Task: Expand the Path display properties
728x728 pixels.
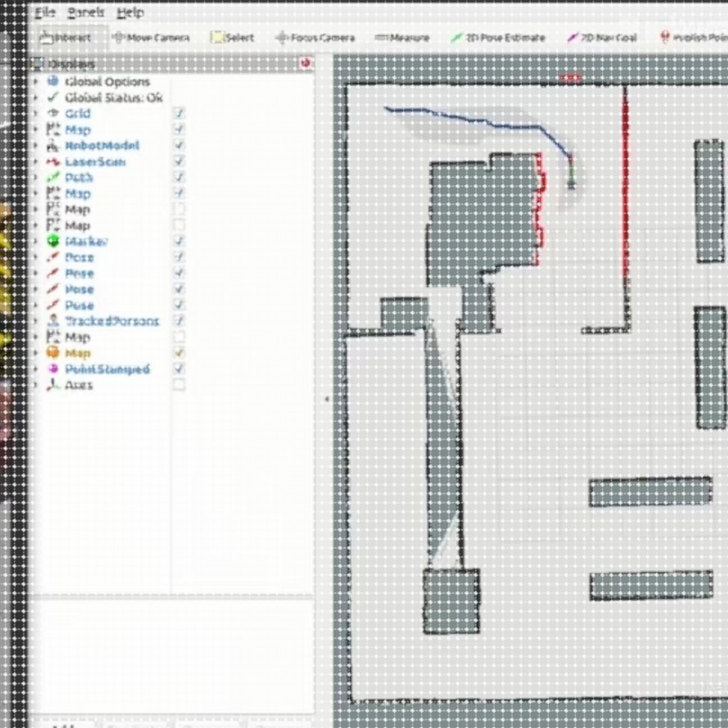Action: tap(36, 178)
